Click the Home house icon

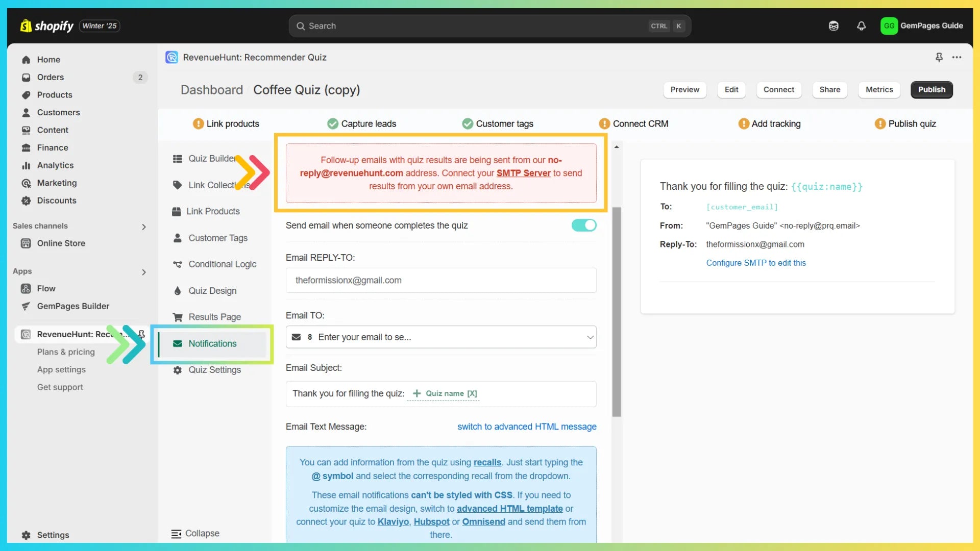pyautogui.click(x=26, y=60)
